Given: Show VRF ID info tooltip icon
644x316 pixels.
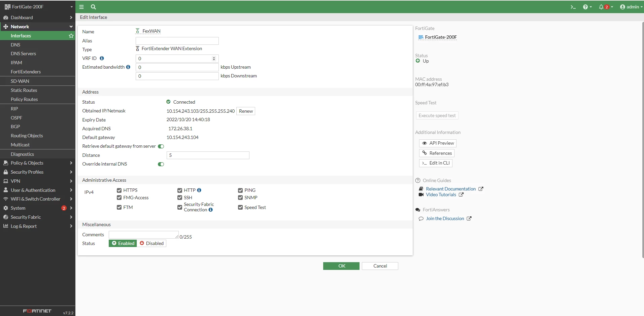Looking at the screenshot, I should tap(102, 58).
